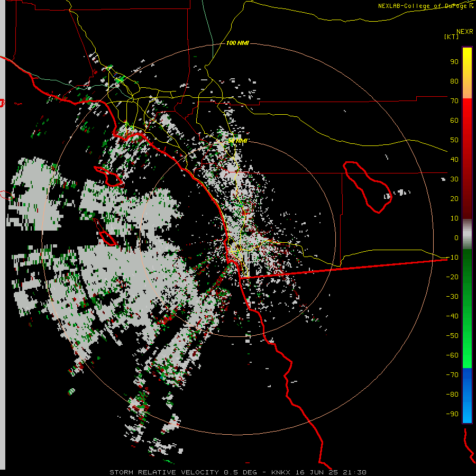This screenshot has height=476, width=476.
Task: Click the KNKX radar site identifier
Action: tap(281, 472)
